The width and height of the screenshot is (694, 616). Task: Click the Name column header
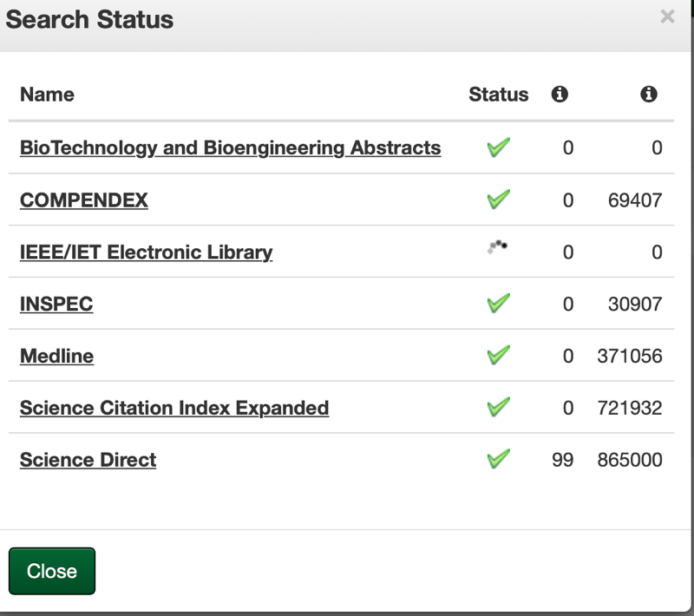pyautogui.click(x=47, y=95)
